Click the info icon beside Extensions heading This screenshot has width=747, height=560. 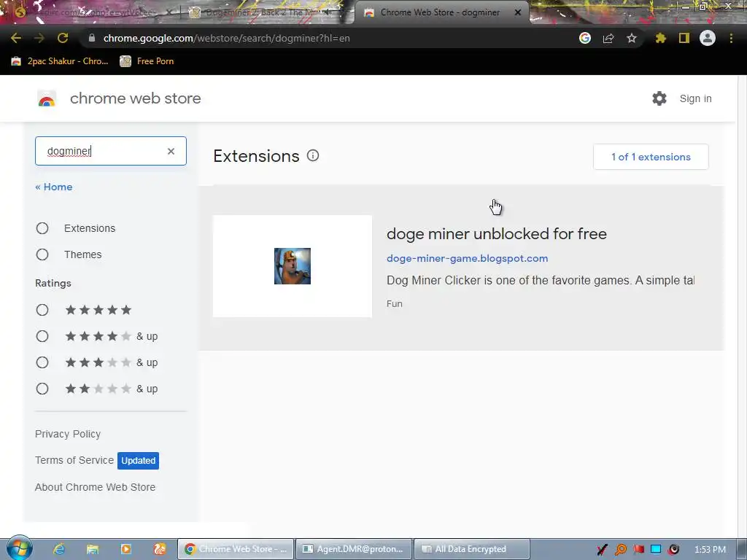(313, 155)
